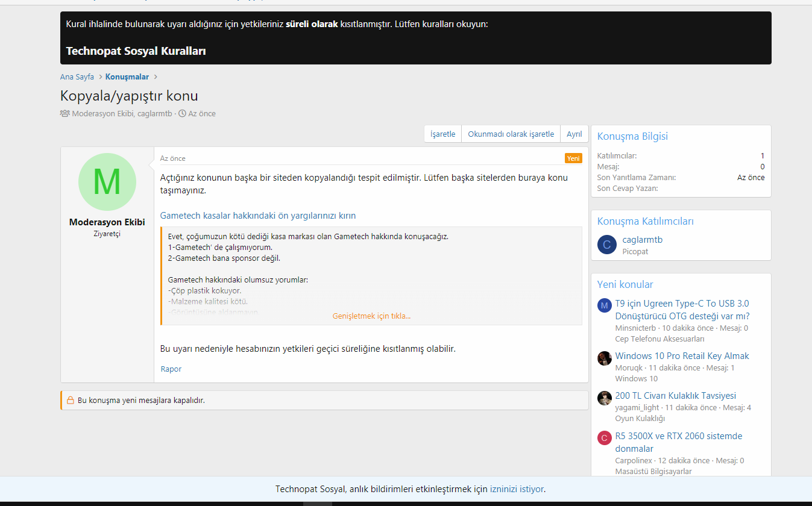Click yagami_light's avatar in new threads
812x506 pixels.
tap(605, 398)
